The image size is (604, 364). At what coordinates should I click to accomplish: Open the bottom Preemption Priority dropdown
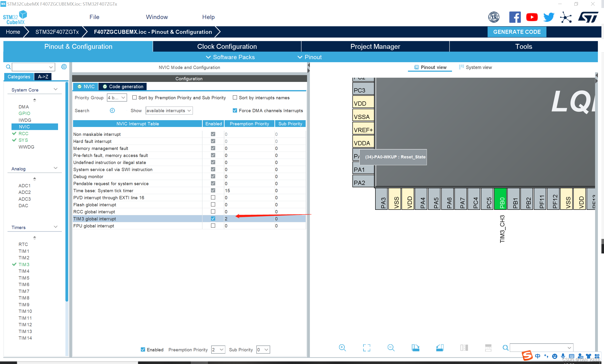(218, 349)
